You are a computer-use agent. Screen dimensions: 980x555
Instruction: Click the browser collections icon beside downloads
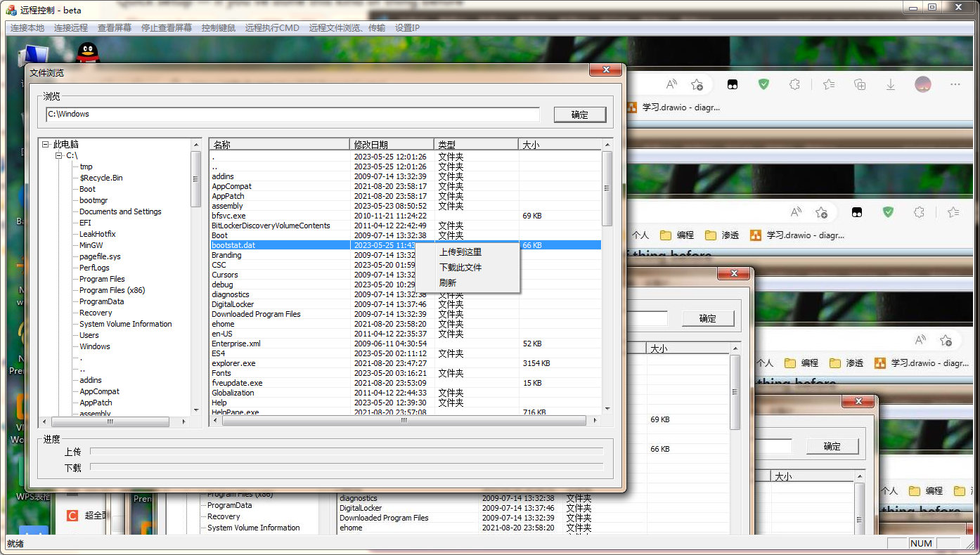859,84
